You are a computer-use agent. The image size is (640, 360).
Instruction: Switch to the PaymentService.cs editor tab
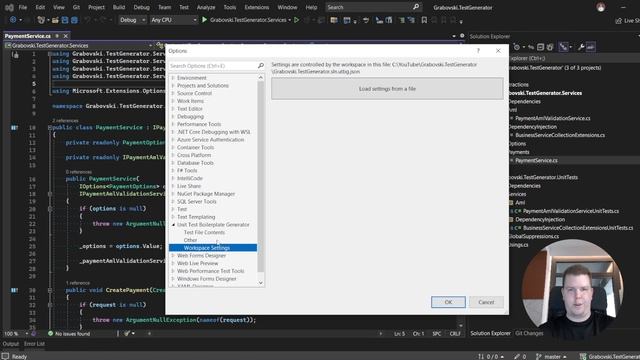pos(27,36)
